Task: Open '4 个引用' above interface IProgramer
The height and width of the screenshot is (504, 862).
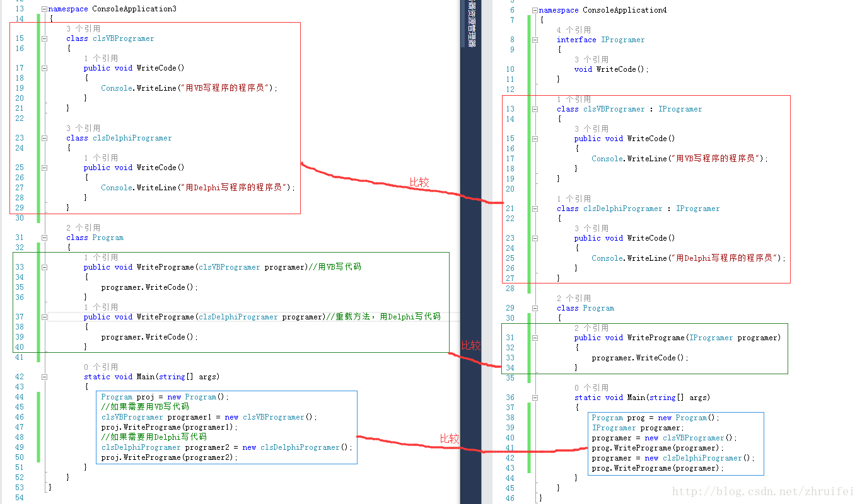Action: [574, 30]
